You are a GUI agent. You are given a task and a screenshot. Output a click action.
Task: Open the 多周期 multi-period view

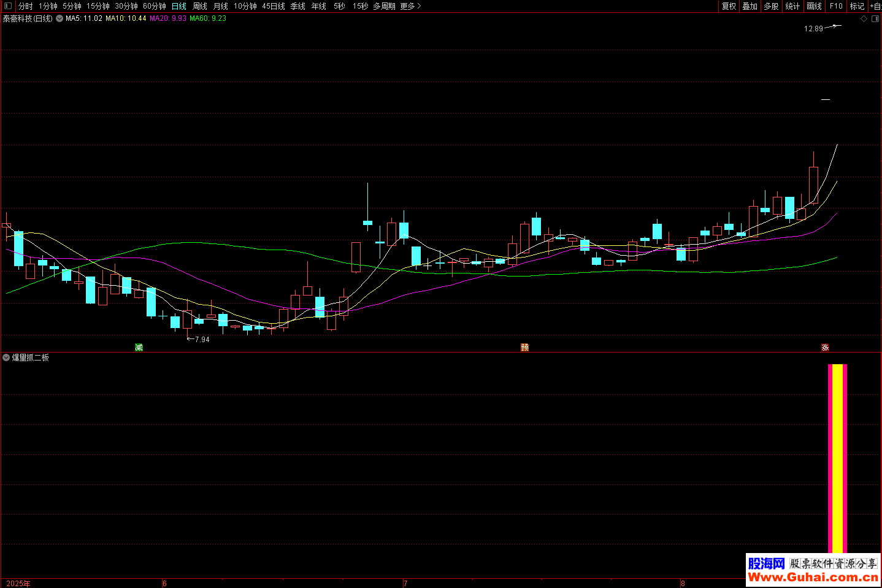[x=384, y=6]
